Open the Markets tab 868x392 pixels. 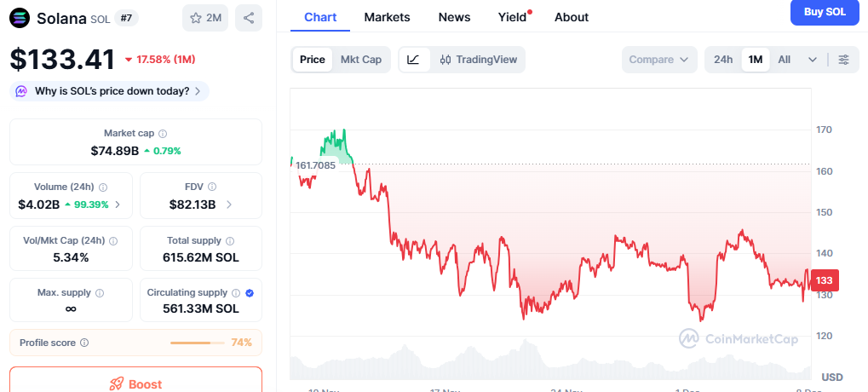point(387,17)
